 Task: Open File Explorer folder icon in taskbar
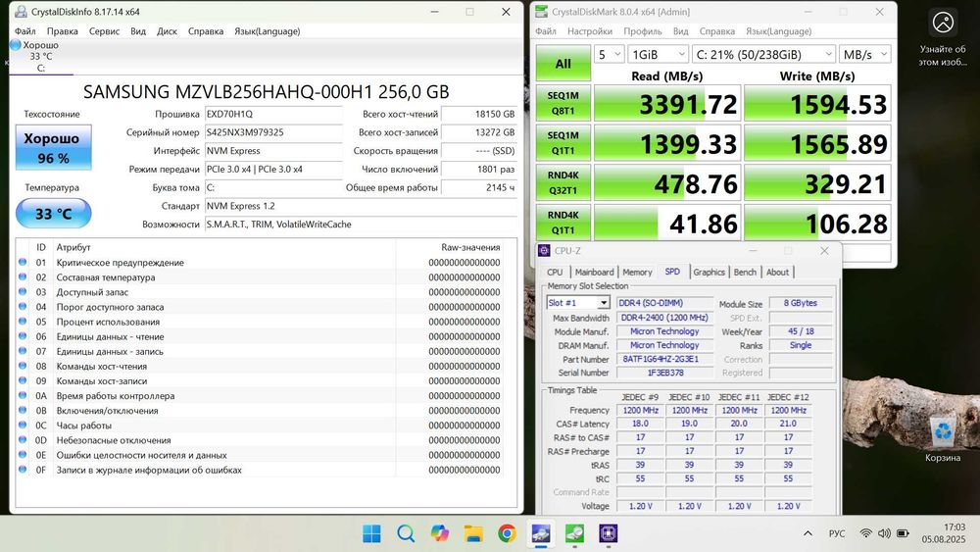click(x=473, y=533)
